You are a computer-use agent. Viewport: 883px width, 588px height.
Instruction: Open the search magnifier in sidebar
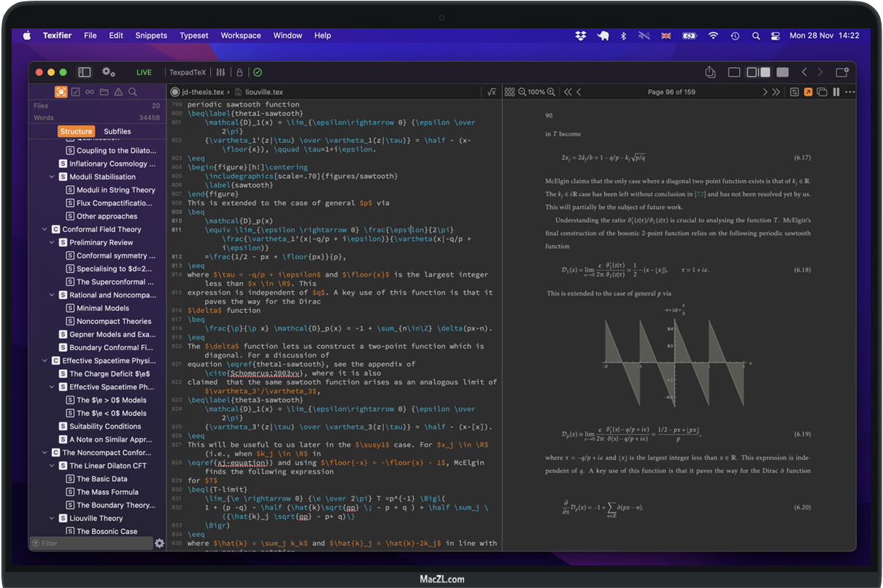(133, 92)
